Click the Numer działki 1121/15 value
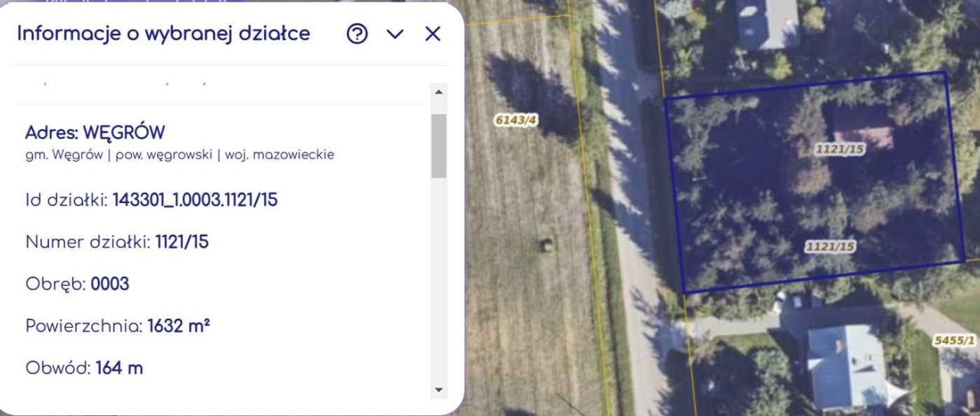The width and height of the screenshot is (980, 416). click(x=182, y=243)
